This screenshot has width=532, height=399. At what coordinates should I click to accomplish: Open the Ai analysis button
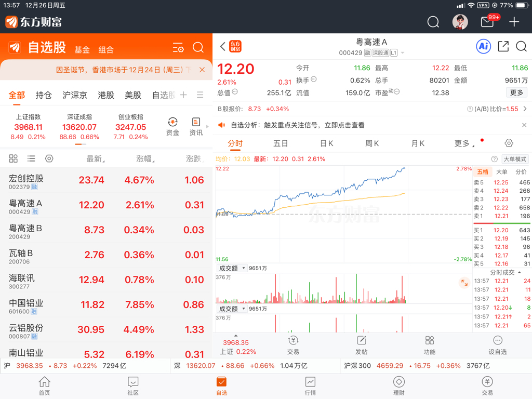(x=484, y=46)
